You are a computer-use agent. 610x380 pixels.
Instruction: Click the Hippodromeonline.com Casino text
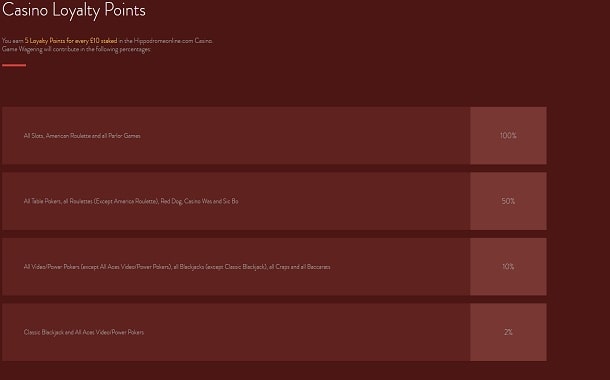[173, 40]
